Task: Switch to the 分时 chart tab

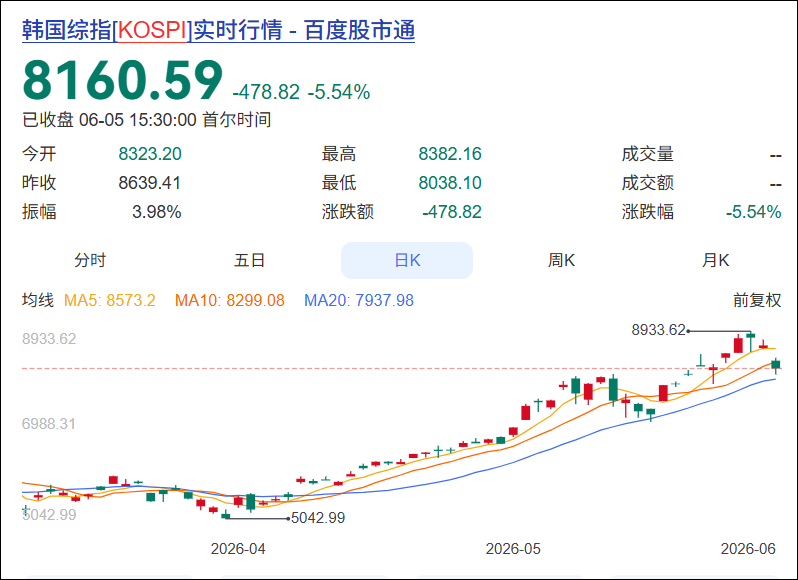Action: (90, 260)
